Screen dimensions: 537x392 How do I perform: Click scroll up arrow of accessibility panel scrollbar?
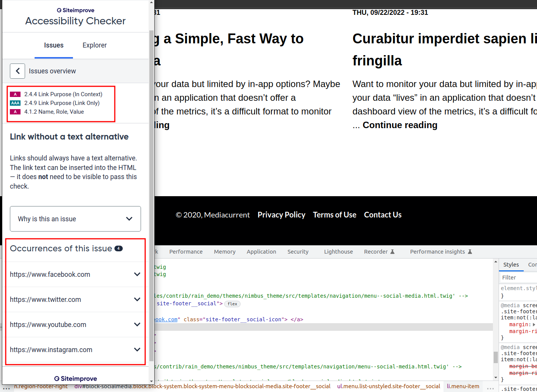[x=152, y=2]
